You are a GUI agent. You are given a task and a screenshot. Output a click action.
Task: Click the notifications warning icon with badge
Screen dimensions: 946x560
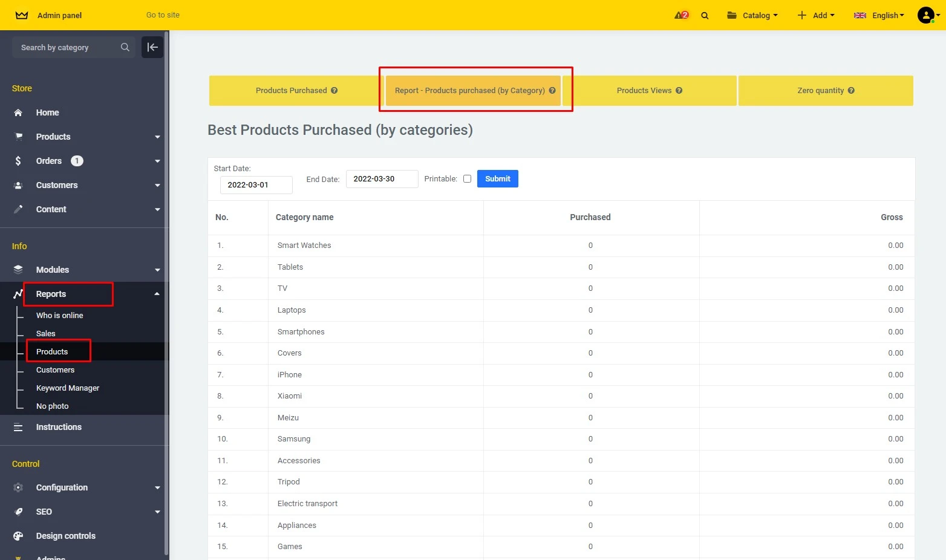click(x=681, y=15)
